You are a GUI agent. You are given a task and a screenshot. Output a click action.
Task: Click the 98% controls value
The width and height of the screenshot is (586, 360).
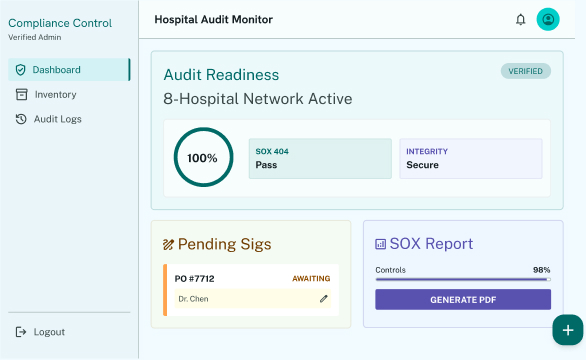click(542, 270)
